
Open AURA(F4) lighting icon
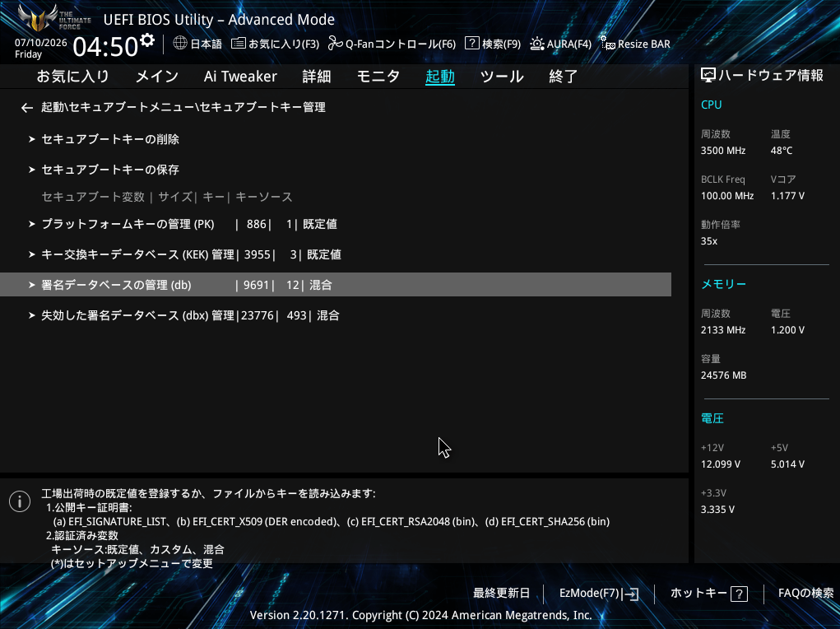[x=536, y=44]
